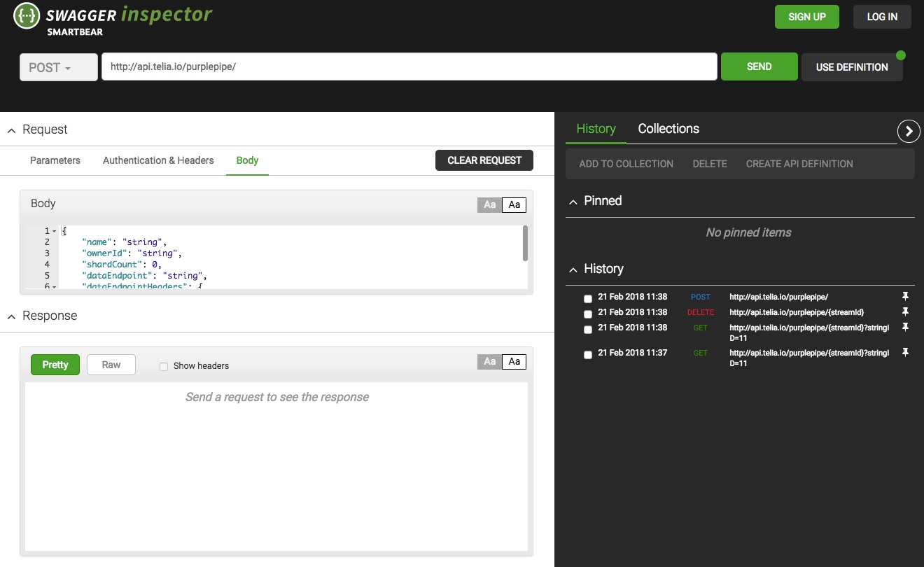Select small font size in Response panel
Image resolution: width=924 pixels, height=567 pixels.
tap(489, 361)
